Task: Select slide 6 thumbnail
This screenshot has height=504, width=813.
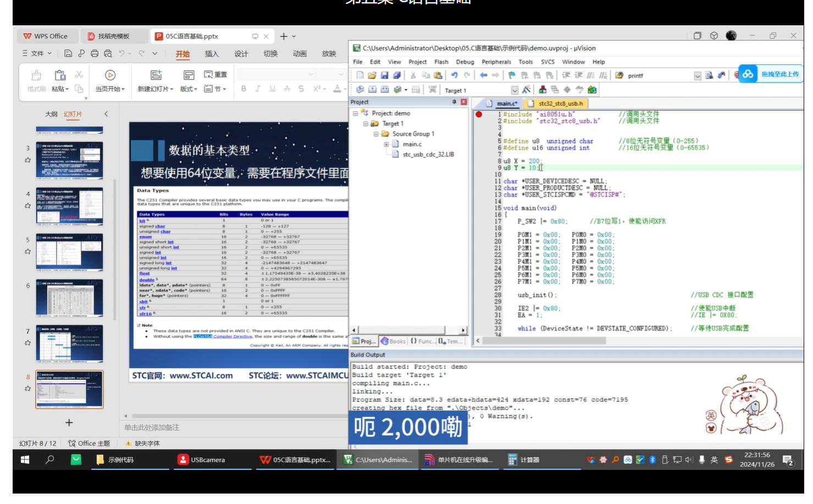Action: point(69,298)
